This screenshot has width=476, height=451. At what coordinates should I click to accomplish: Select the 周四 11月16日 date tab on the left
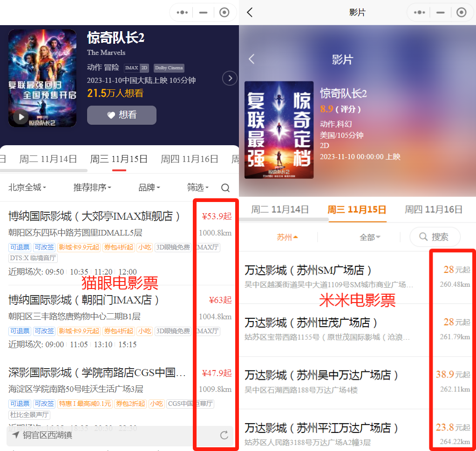tap(190, 159)
